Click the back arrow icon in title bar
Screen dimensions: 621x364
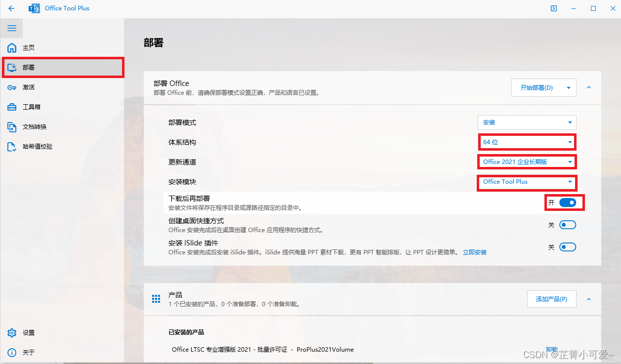coord(11,8)
